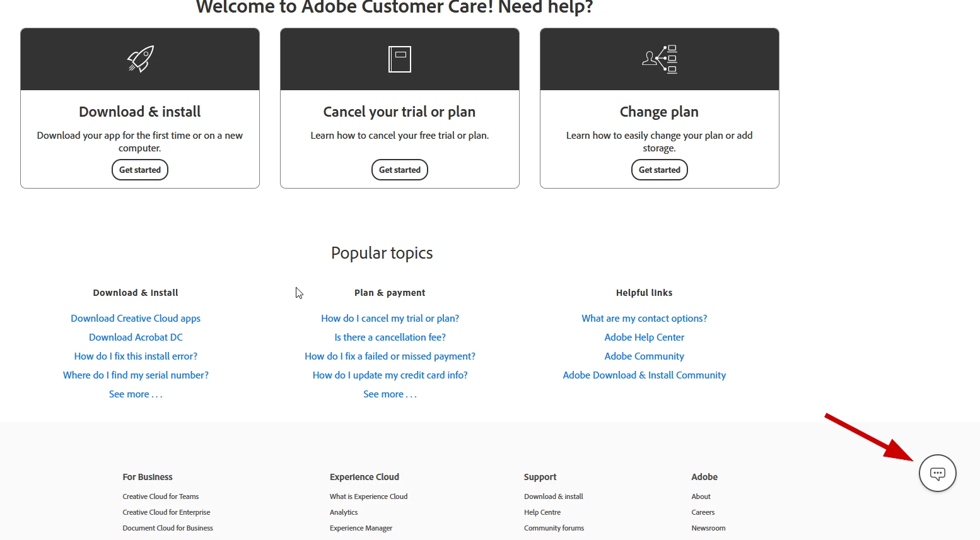
Task: Click the Experience Cloud footer heading
Action: tap(365, 477)
